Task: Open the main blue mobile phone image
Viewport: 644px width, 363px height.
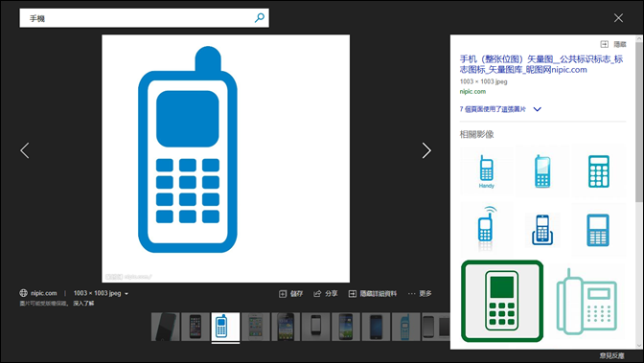Action: 226,158
